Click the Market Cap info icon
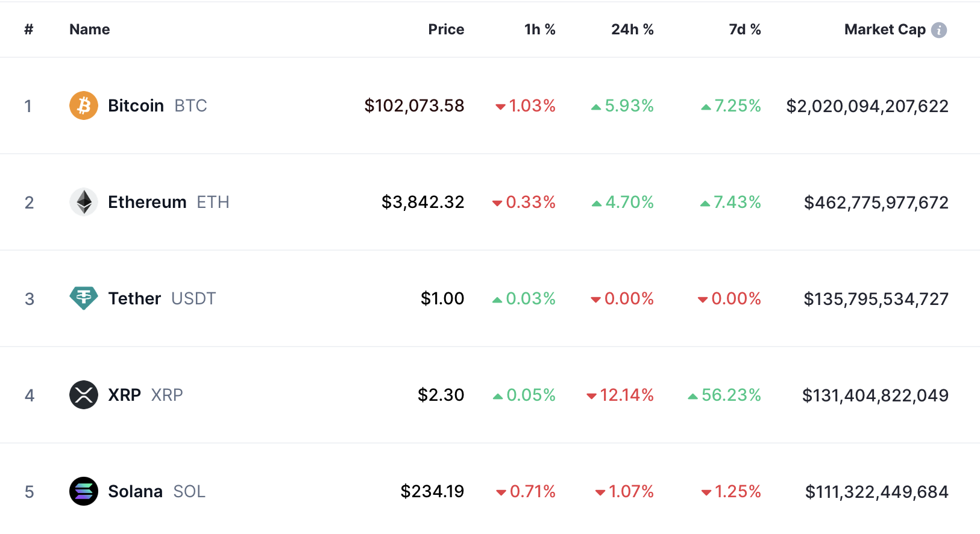Screen dimensions: 980x534 pos(939,30)
